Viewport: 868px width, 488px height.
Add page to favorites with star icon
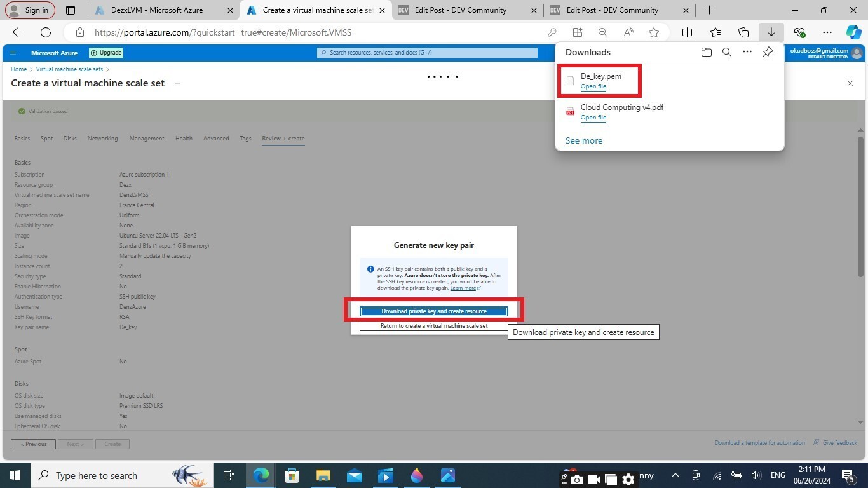pos(654,32)
